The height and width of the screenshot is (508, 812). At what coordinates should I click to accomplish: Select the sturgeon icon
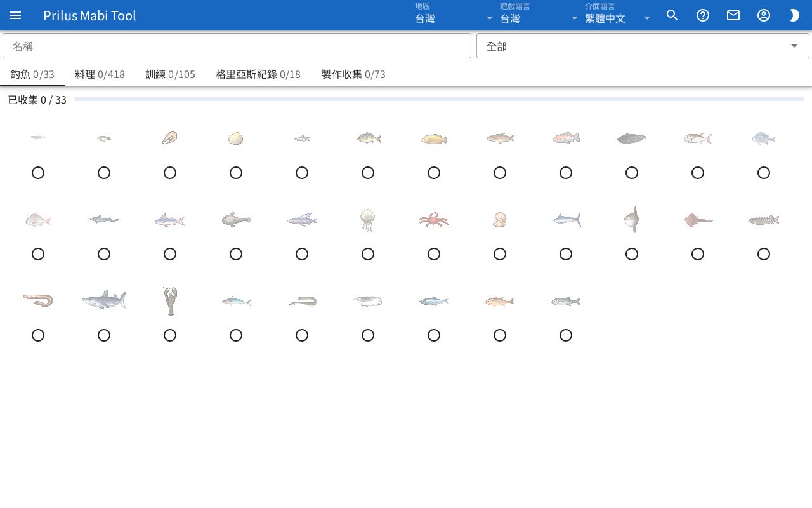coord(764,220)
